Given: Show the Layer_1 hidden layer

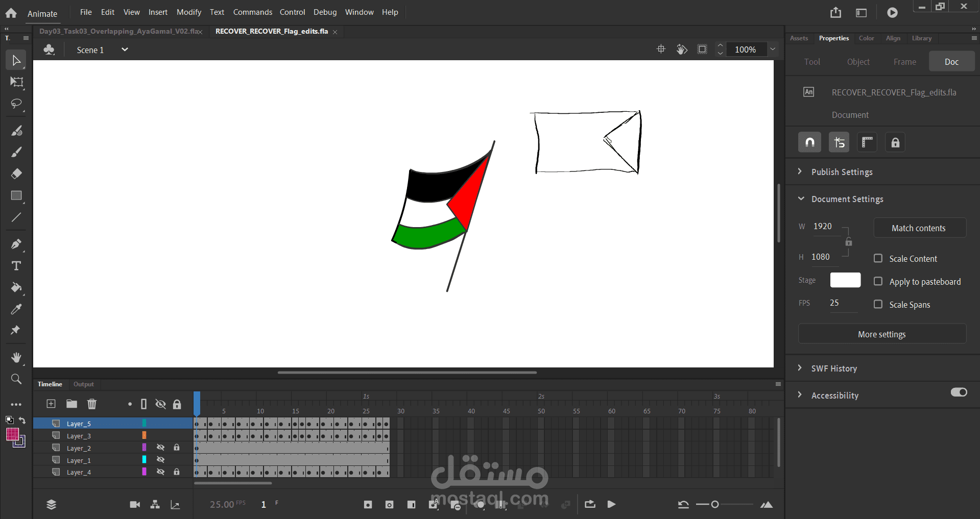Looking at the screenshot, I should (x=160, y=460).
